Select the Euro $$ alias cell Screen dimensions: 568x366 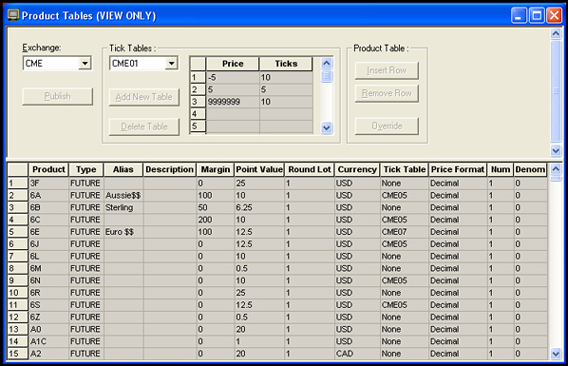click(x=123, y=232)
